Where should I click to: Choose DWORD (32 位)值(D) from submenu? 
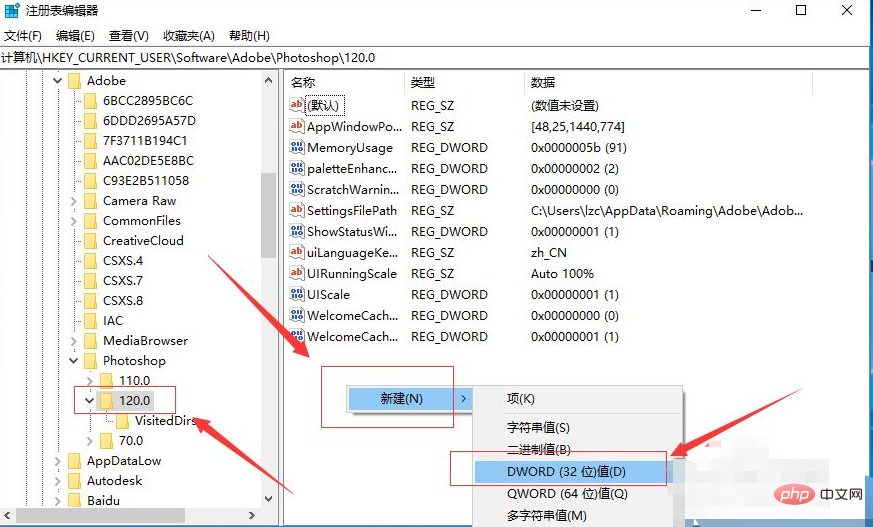[x=571, y=472]
